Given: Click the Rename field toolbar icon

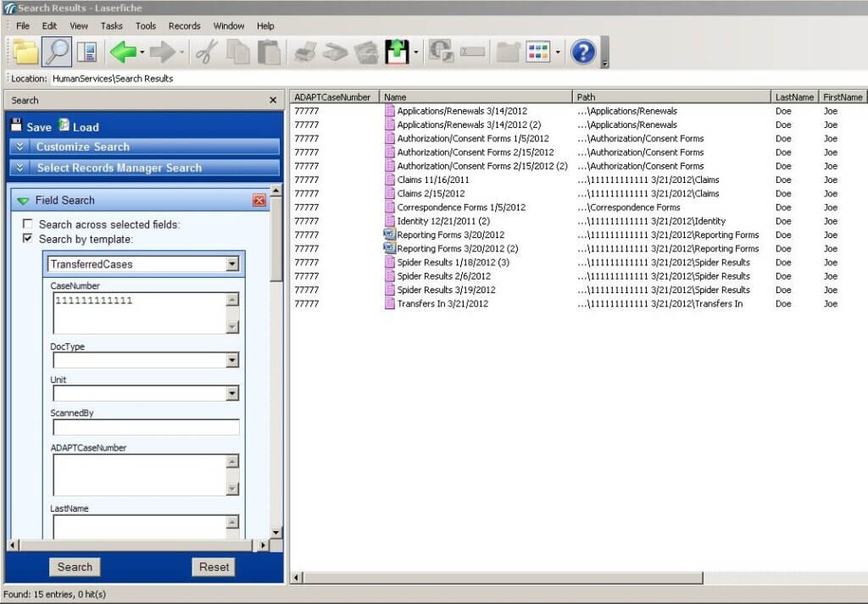Looking at the screenshot, I should pyautogui.click(x=473, y=53).
